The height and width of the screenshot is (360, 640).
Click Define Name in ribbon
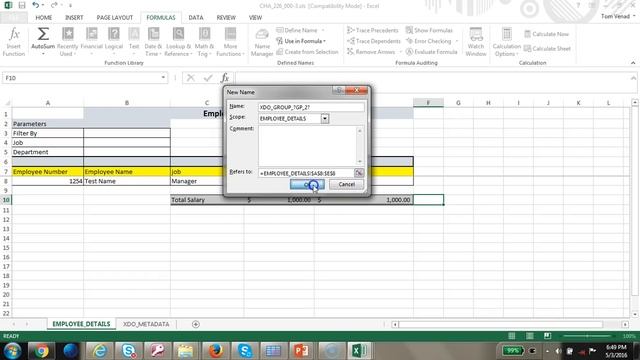pos(300,30)
